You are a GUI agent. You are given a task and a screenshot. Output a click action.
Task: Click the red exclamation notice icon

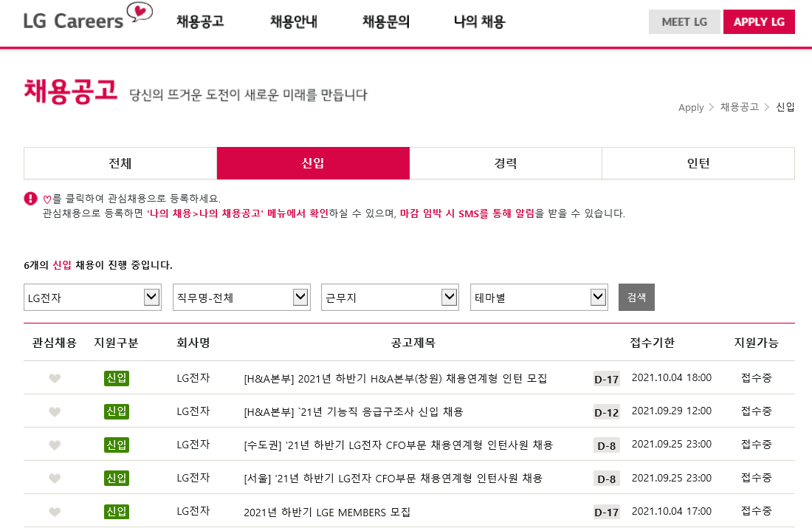click(30, 199)
